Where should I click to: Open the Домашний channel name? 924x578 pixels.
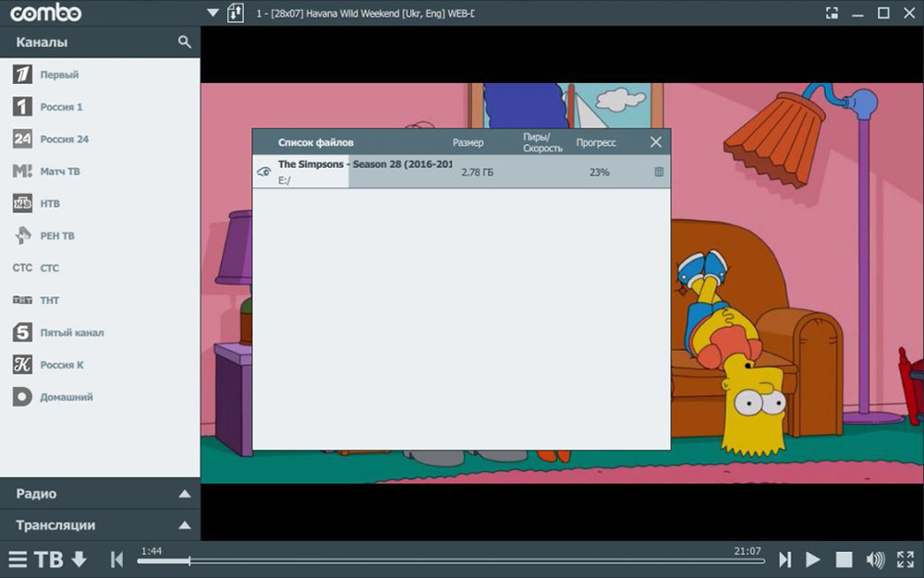[67, 397]
